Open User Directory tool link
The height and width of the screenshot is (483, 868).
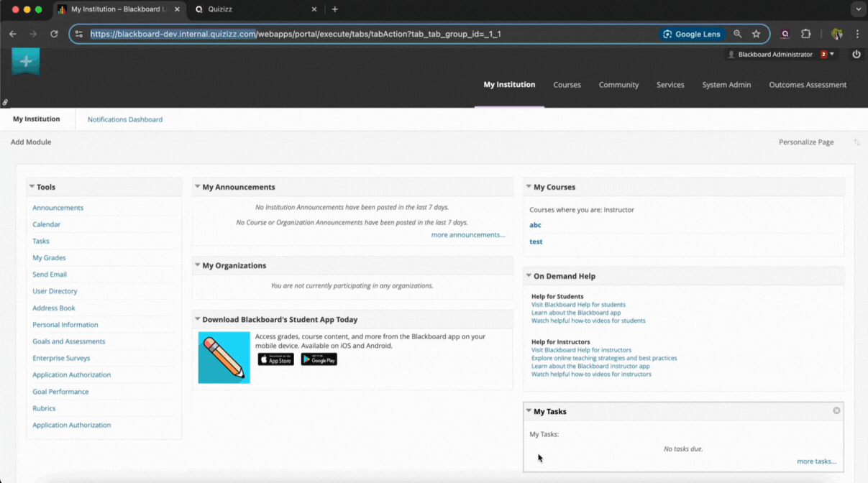click(55, 291)
